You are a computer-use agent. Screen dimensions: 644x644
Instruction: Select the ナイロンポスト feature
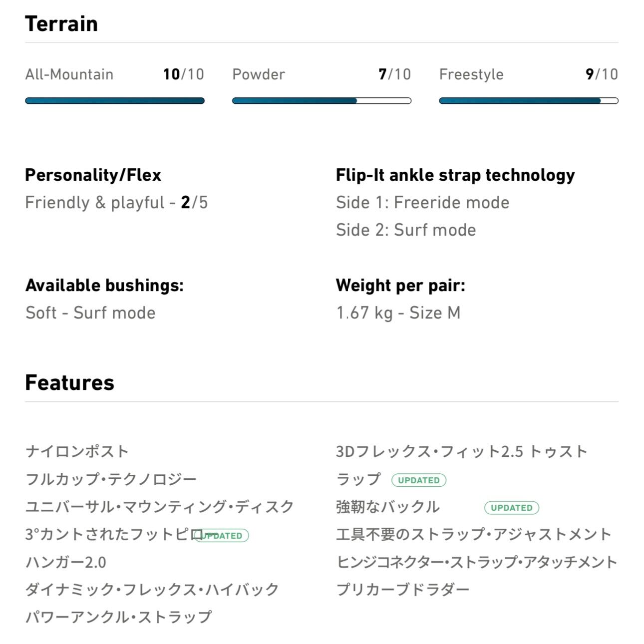[x=77, y=451]
